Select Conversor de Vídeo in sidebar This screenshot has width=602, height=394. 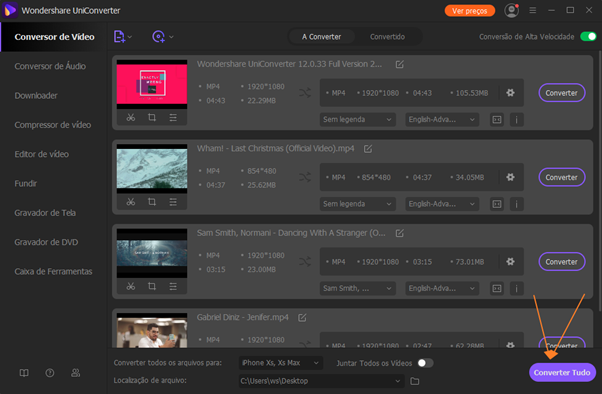pyautogui.click(x=54, y=37)
